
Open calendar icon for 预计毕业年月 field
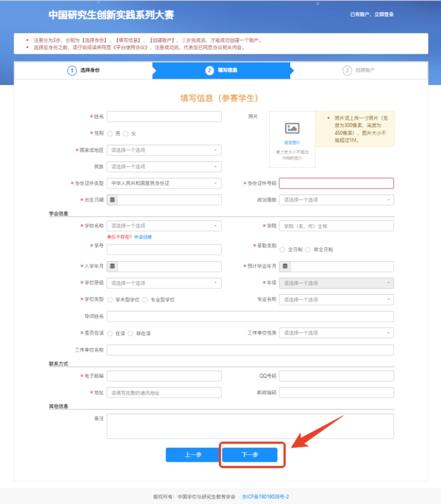click(285, 266)
